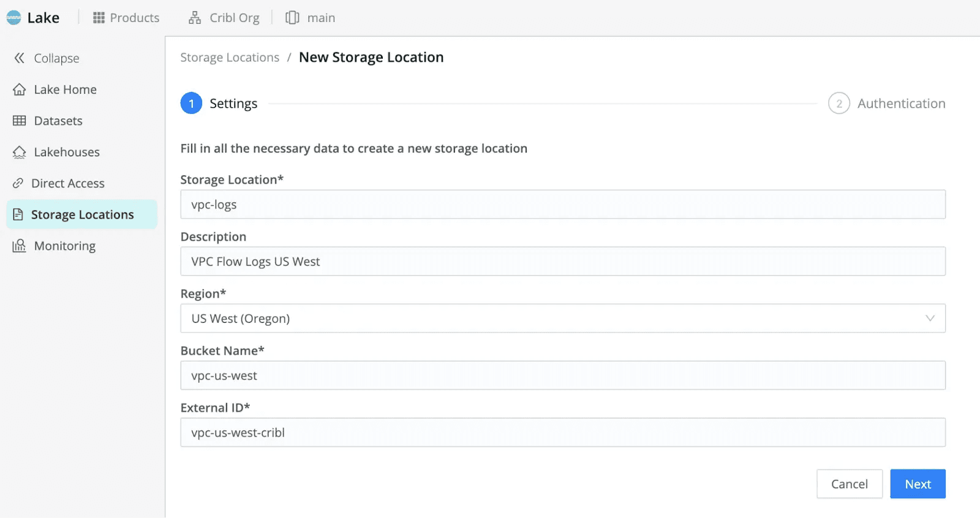The height and width of the screenshot is (518, 980).
Task: Click the Region dropdown chevron arrow
Action: click(x=930, y=318)
